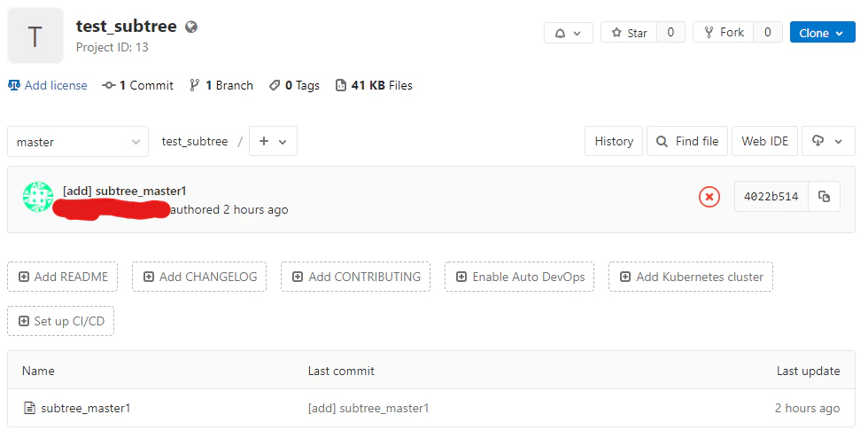Viewport: 868px width, 438px height.
Task: Open download source code dropdown
Action: [828, 141]
